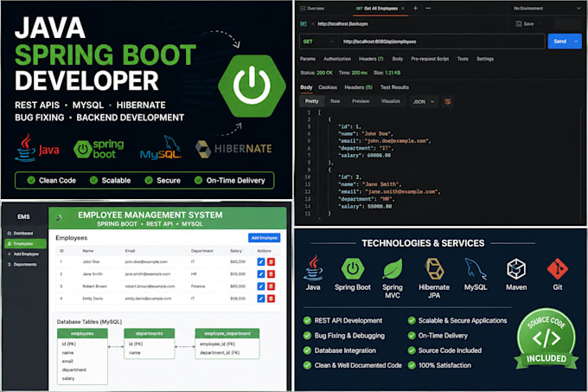The image size is (588, 392).
Task: Open the Pre-request Script tab
Action: point(430,59)
